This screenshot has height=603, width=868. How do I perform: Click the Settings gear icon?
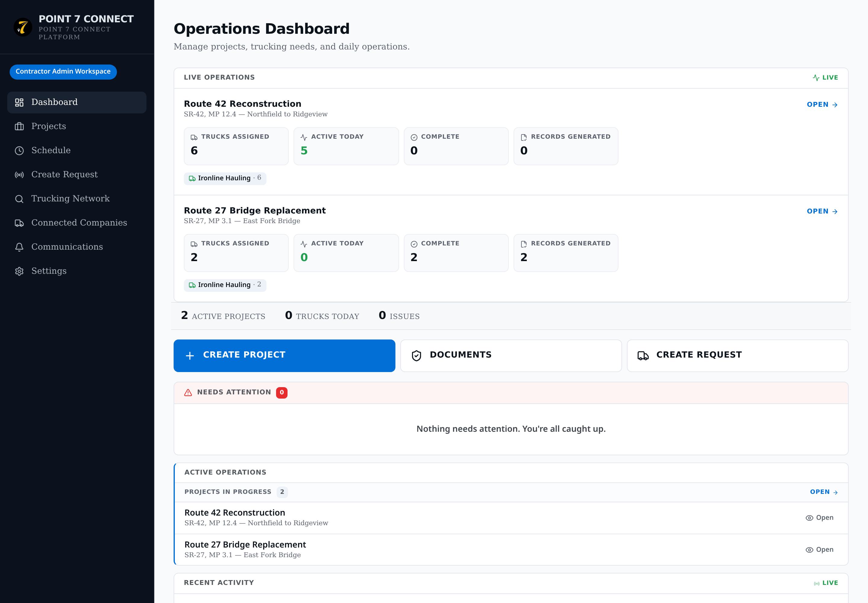coord(19,271)
